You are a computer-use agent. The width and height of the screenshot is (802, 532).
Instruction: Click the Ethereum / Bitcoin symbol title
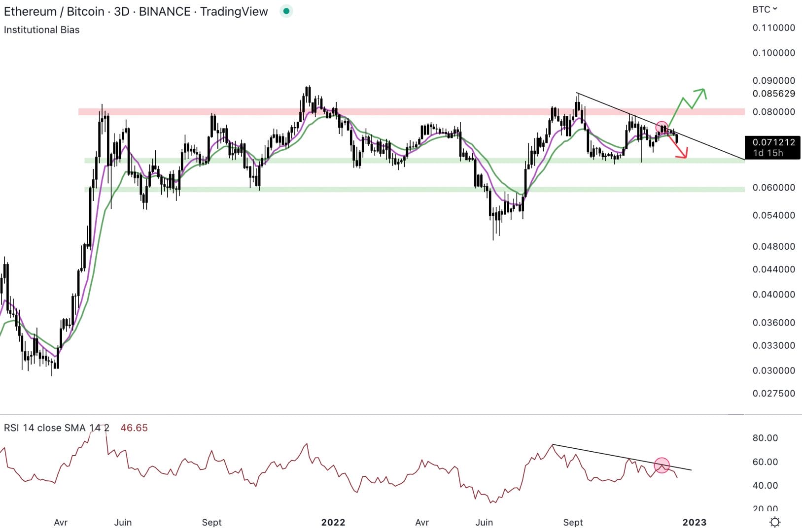tap(136, 11)
